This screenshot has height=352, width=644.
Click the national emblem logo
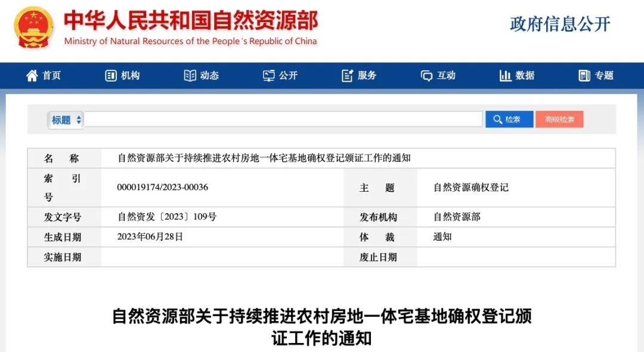coord(34,28)
